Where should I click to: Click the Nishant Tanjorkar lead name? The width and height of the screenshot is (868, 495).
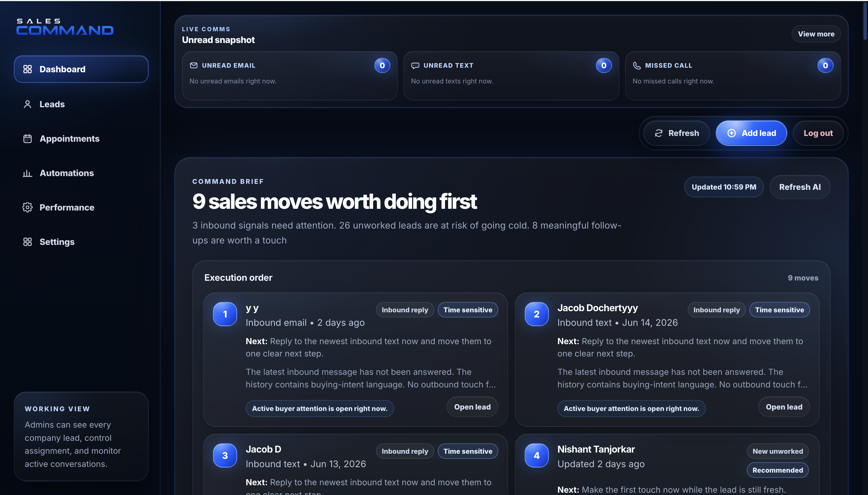(x=596, y=449)
